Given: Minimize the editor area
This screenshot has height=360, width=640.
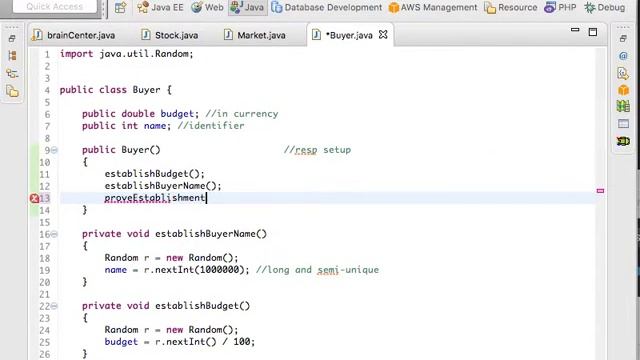Looking at the screenshot, I should pos(575,30).
